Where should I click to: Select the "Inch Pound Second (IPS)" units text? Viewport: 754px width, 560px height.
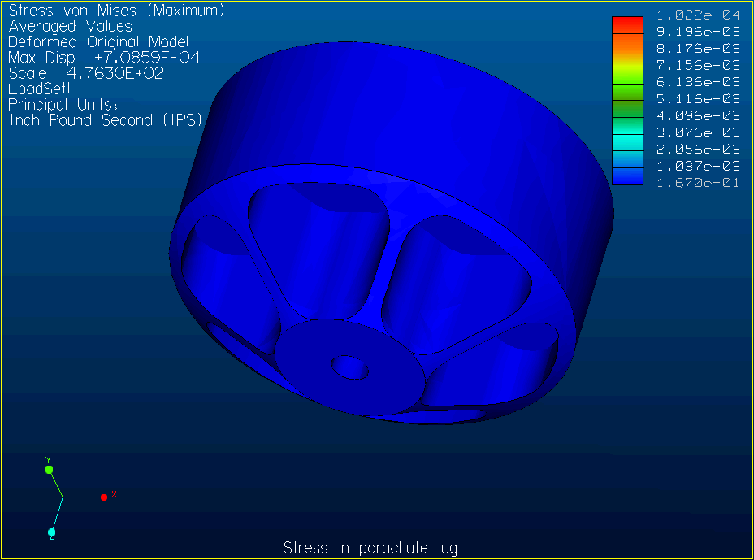click(106, 120)
